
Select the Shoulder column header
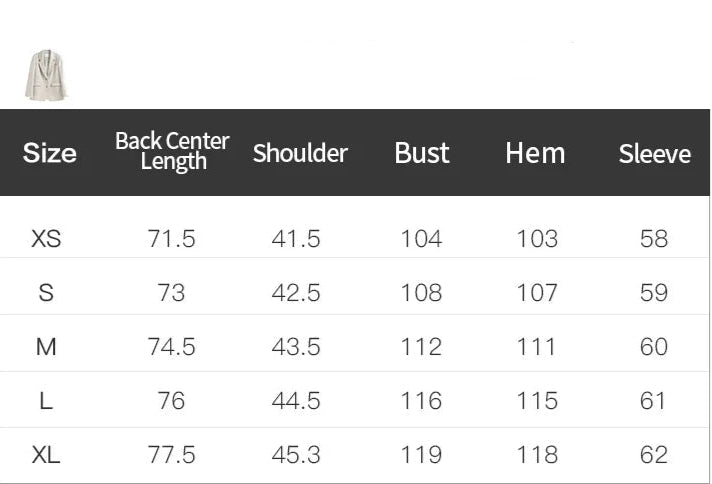[300, 153]
